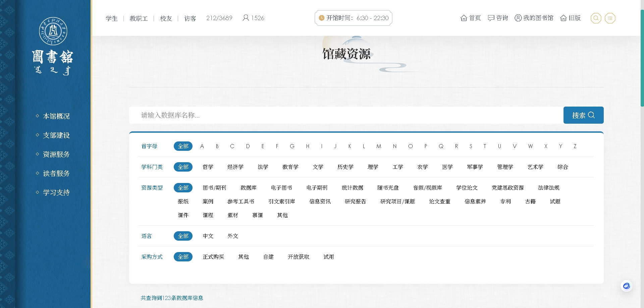
Task: Go to 首页 home page
Action: 471,18
